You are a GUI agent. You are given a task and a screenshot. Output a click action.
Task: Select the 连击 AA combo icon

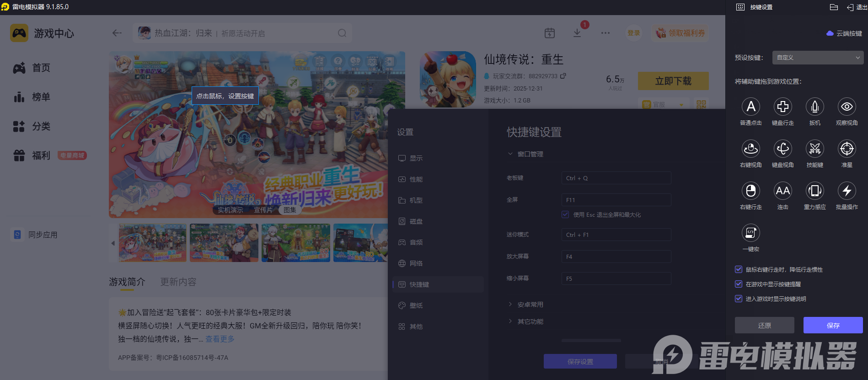click(x=783, y=191)
